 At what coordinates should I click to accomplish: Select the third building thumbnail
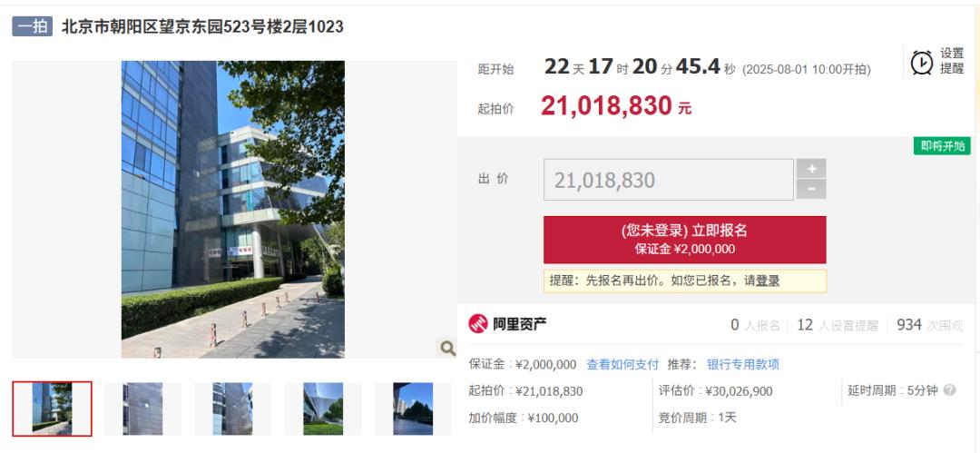(x=232, y=409)
